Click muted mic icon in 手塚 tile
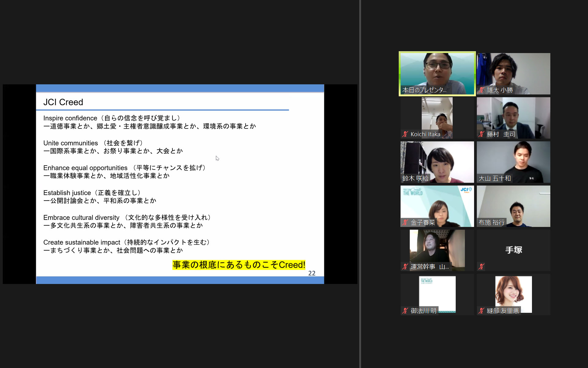 [x=481, y=266]
